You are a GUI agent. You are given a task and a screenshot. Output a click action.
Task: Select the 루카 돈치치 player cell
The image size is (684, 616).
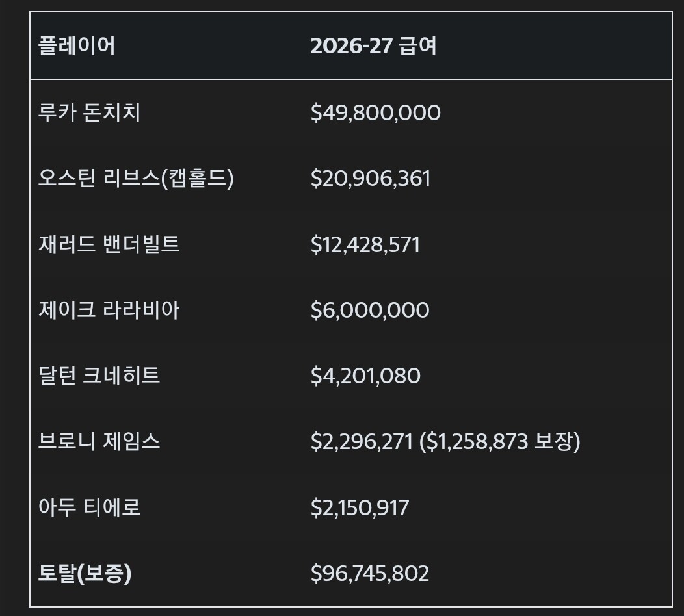click(x=89, y=112)
